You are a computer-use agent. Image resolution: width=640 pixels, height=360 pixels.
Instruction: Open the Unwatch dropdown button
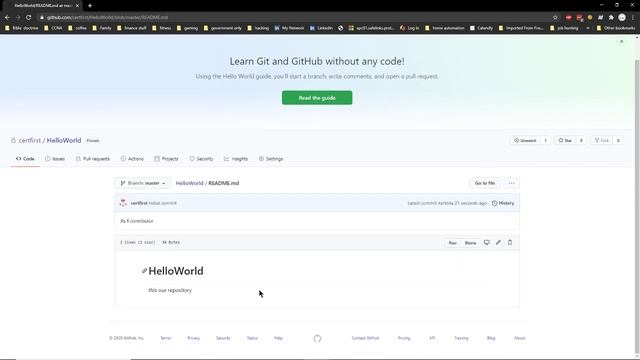525,140
